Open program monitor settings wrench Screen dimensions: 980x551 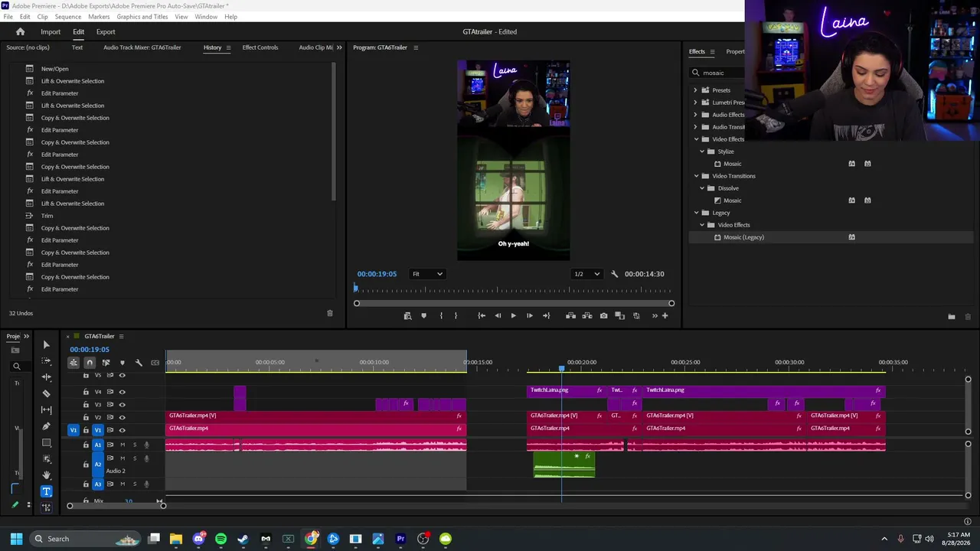tap(614, 274)
